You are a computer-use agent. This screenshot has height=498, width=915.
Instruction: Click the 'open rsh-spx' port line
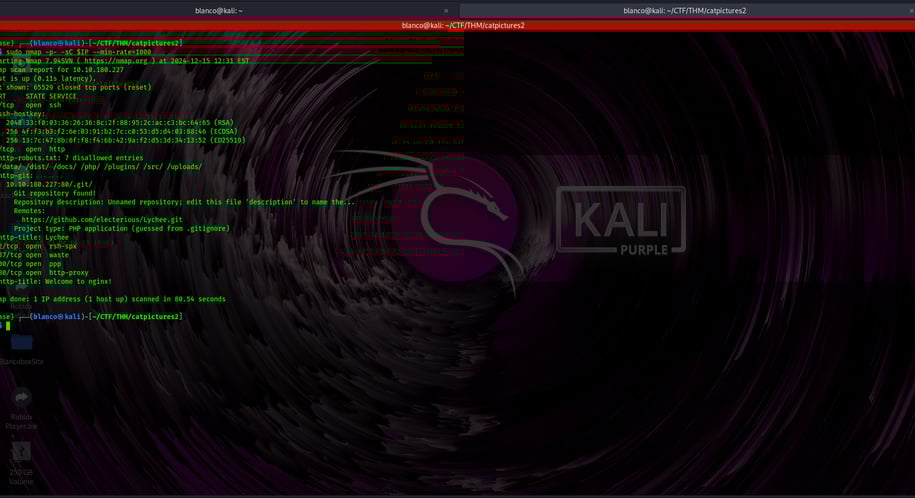click(x=39, y=246)
